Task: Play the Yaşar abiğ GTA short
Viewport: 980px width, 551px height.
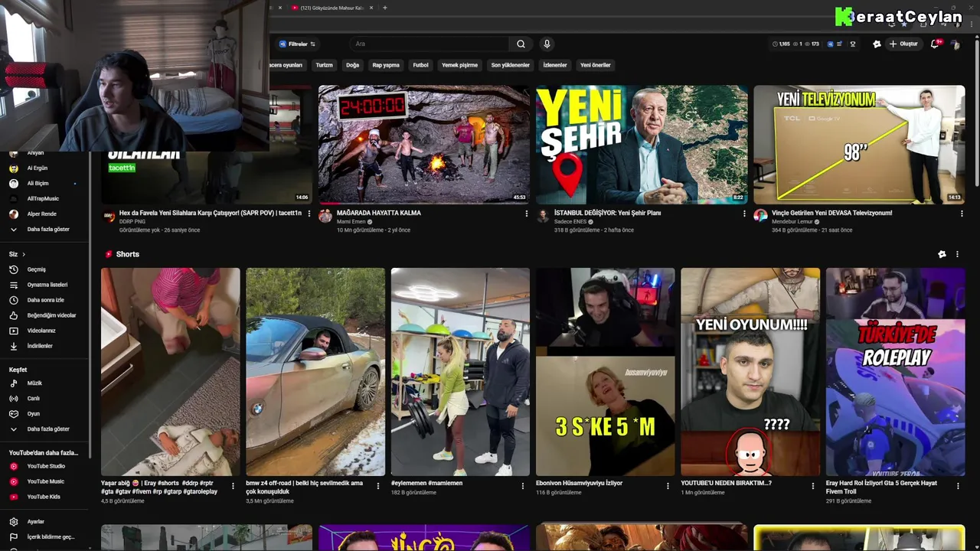Action: click(170, 371)
